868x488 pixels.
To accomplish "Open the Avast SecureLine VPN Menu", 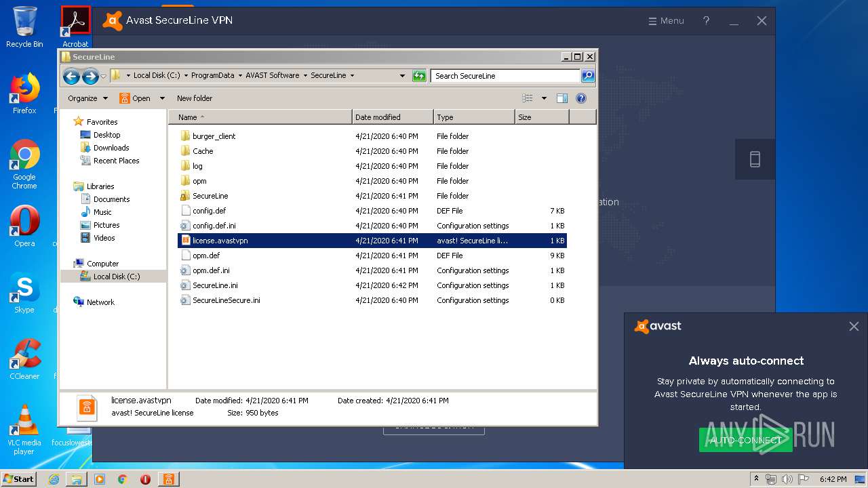I will [666, 21].
